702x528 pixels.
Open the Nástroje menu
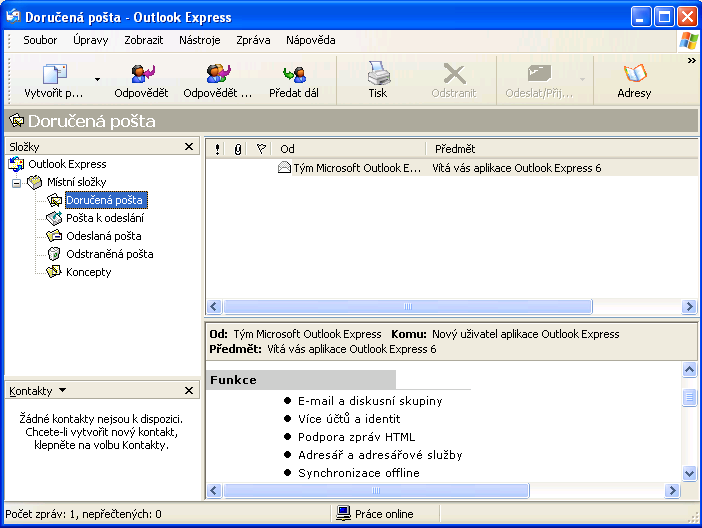(x=200, y=40)
